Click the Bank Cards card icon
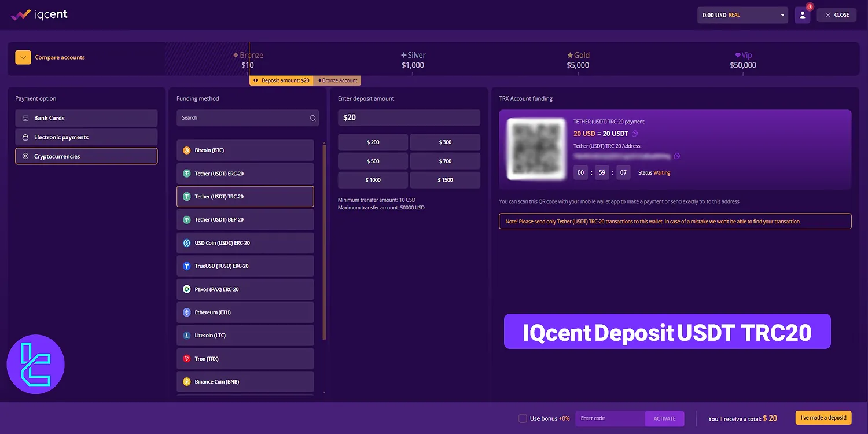 [x=25, y=118]
